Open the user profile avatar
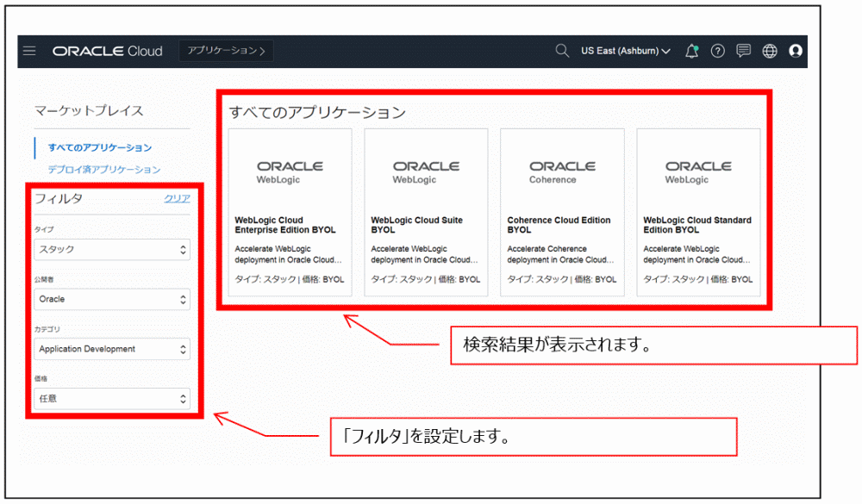The height and width of the screenshot is (504, 862). pyautogui.click(x=796, y=51)
